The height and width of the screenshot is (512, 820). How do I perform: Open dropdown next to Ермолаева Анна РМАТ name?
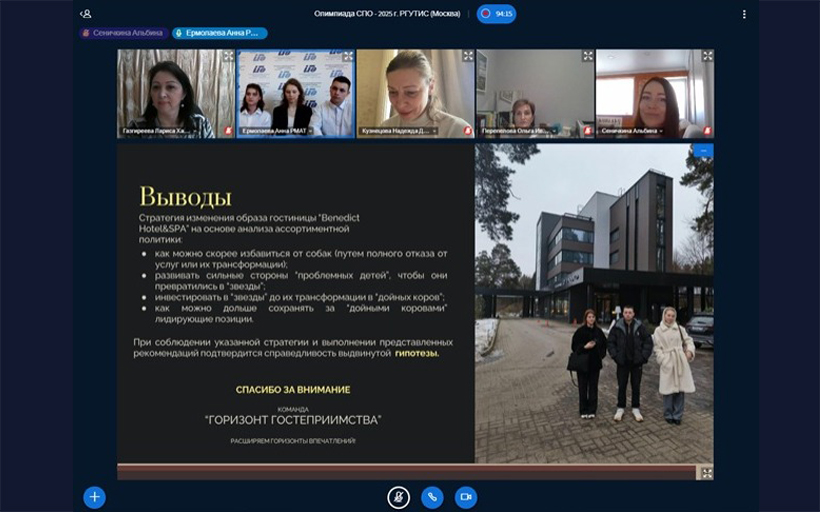pyautogui.click(x=311, y=131)
